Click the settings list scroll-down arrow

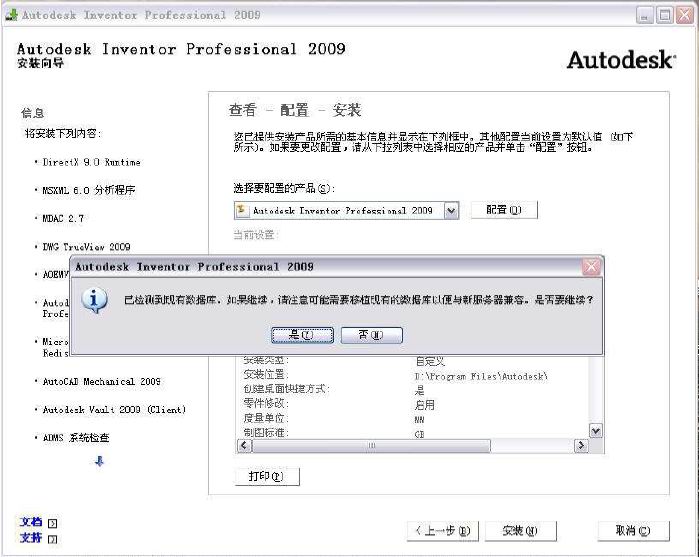click(596, 431)
